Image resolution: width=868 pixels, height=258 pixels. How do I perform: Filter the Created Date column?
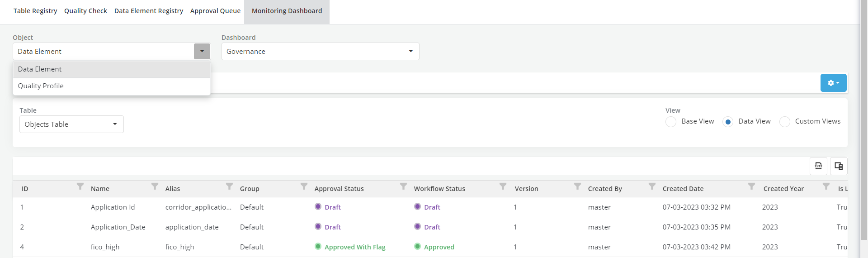751,186
